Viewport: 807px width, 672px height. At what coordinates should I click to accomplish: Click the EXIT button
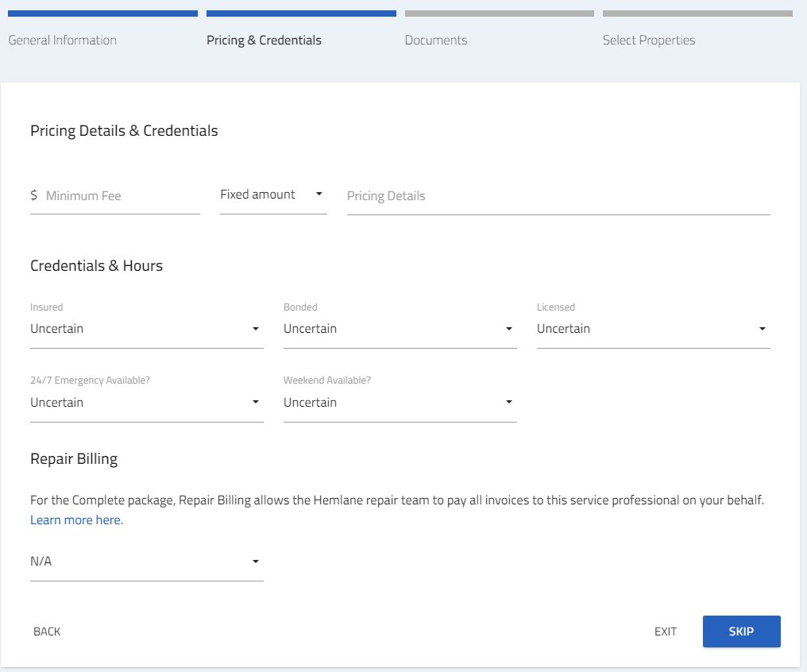(x=666, y=631)
